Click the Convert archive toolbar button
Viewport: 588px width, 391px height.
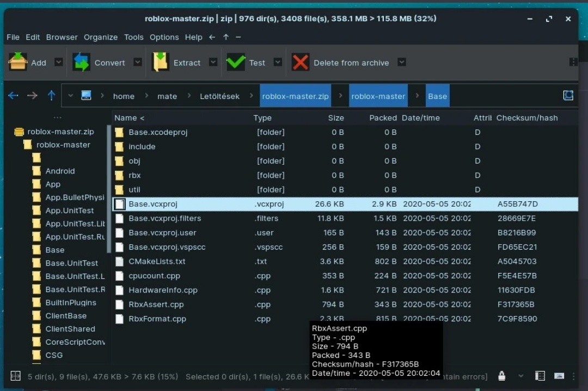[99, 62]
